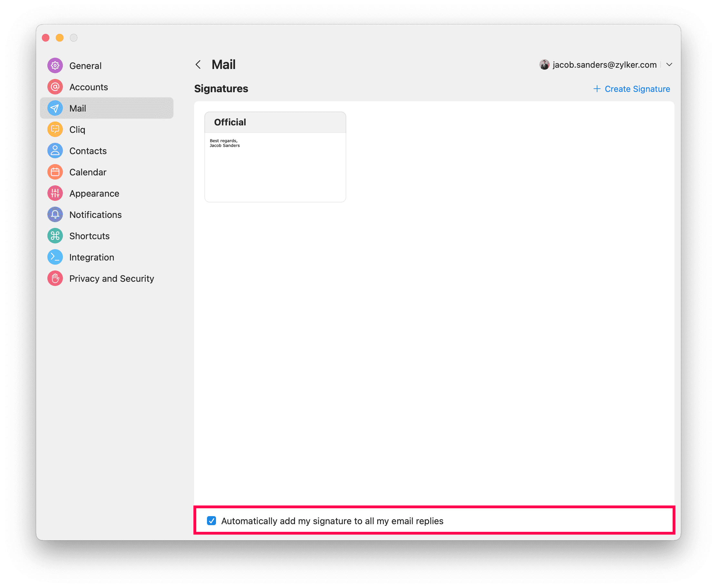Open the Shortcuts command-key icon
The width and height of the screenshot is (717, 588).
[x=55, y=236]
